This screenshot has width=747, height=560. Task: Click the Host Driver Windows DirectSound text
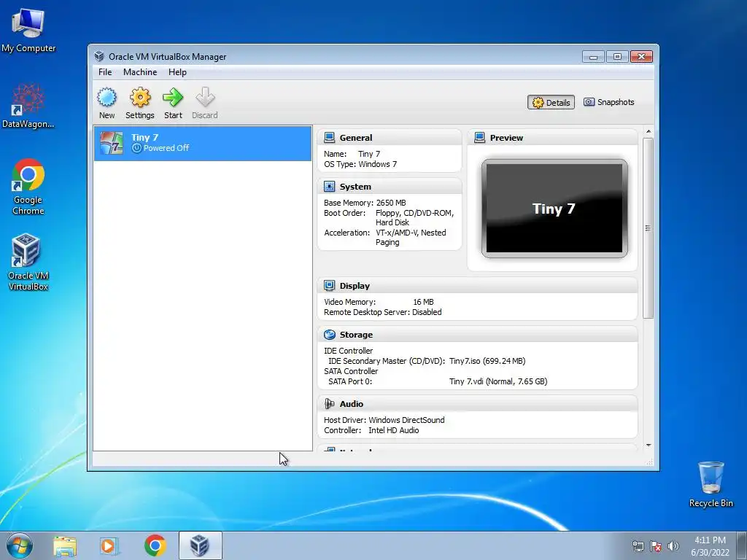point(384,420)
